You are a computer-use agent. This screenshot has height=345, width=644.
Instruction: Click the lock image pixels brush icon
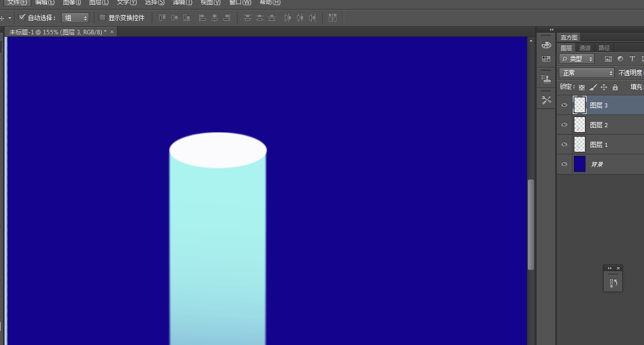click(593, 87)
